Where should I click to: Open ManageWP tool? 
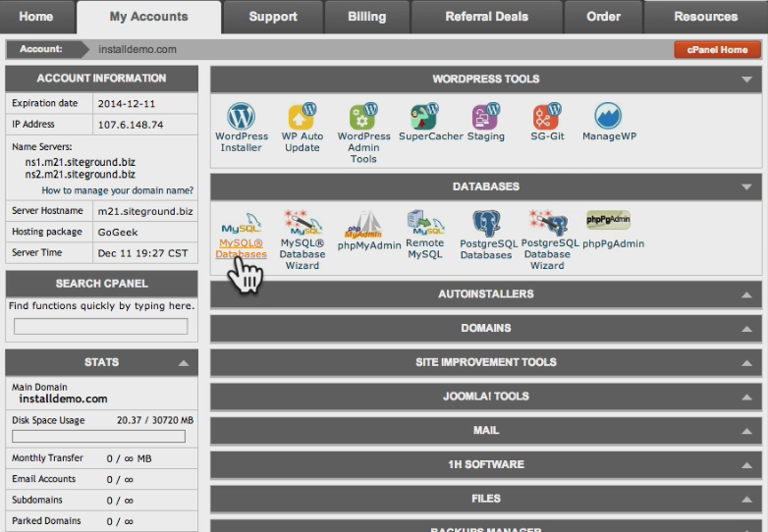(608, 117)
